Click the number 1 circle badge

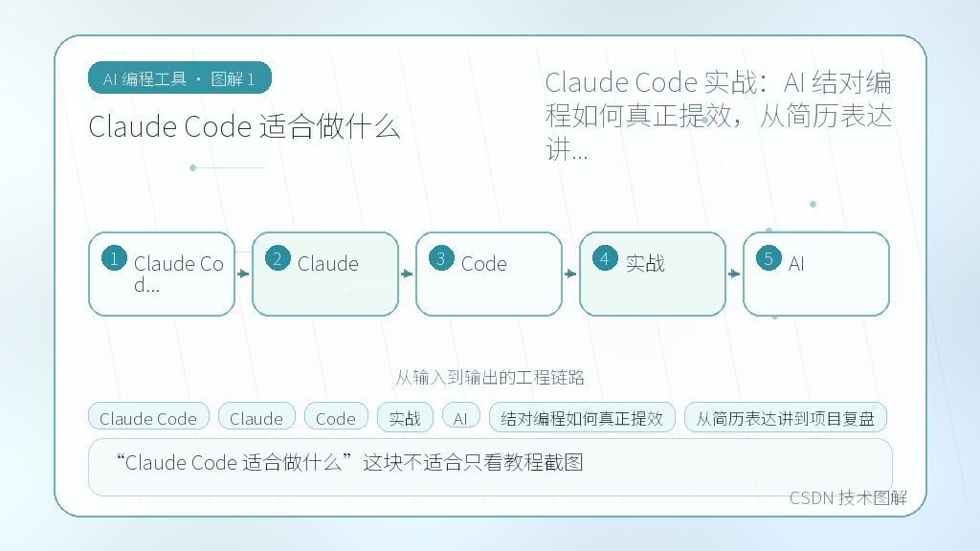pos(115,258)
